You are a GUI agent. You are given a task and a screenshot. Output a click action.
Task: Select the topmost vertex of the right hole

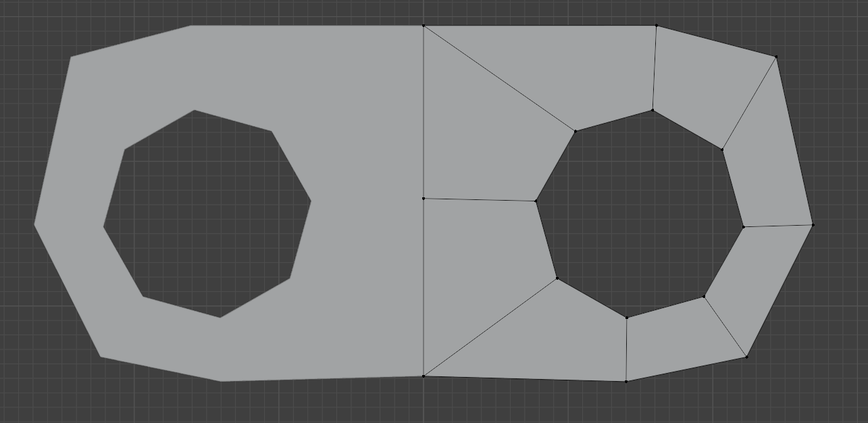click(x=653, y=109)
